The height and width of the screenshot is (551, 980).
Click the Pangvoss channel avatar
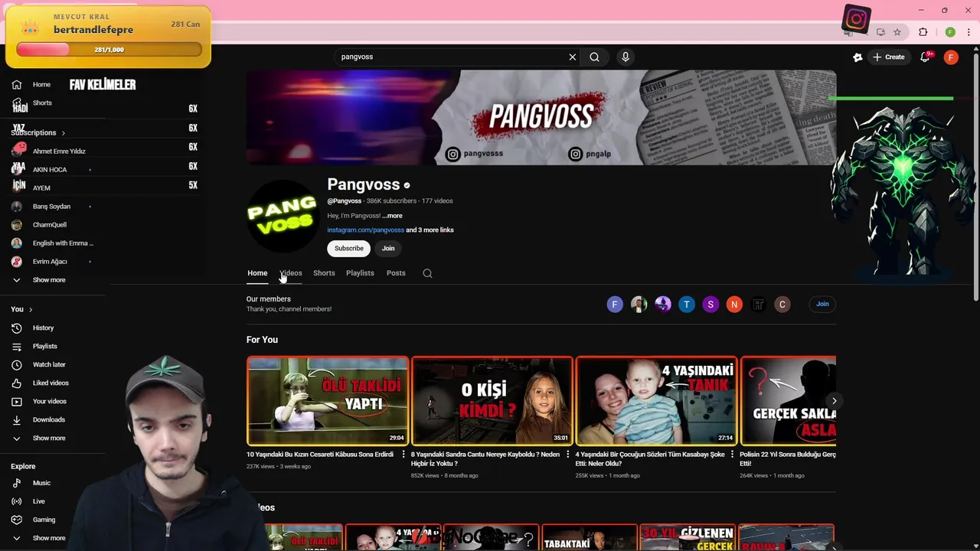coord(283,216)
